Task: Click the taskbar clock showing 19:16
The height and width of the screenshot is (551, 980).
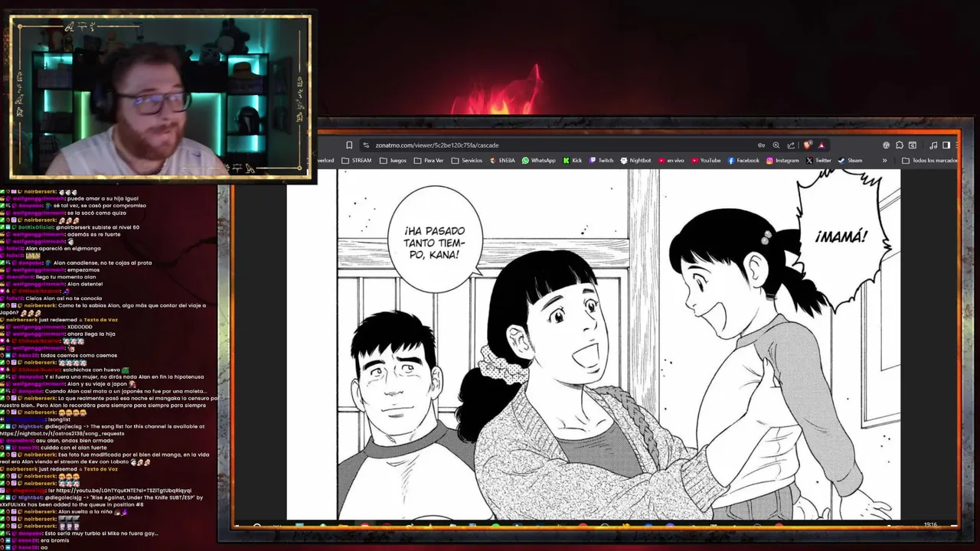Action: pyautogui.click(x=930, y=525)
